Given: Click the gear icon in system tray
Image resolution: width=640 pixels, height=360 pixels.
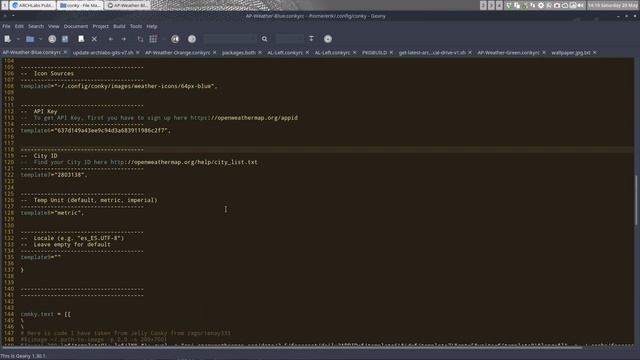Looking at the screenshot, I should click(x=541, y=5).
